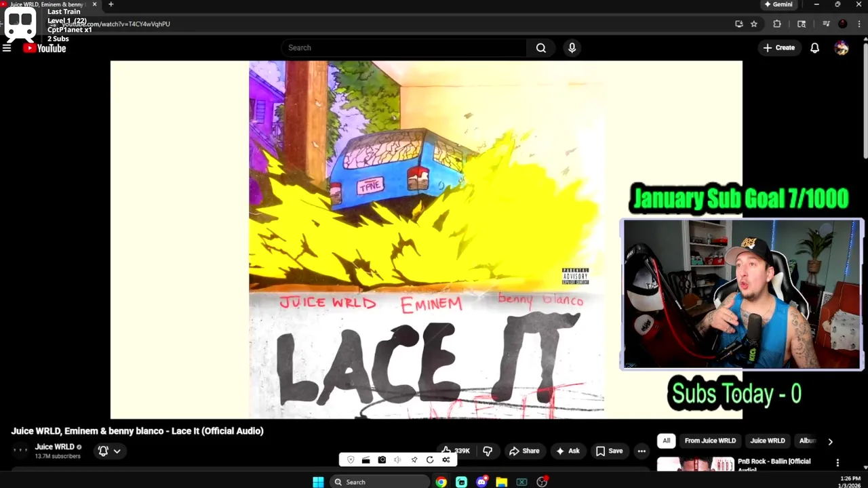Open File Explorer from the taskbar
868x488 pixels.
coord(501,482)
